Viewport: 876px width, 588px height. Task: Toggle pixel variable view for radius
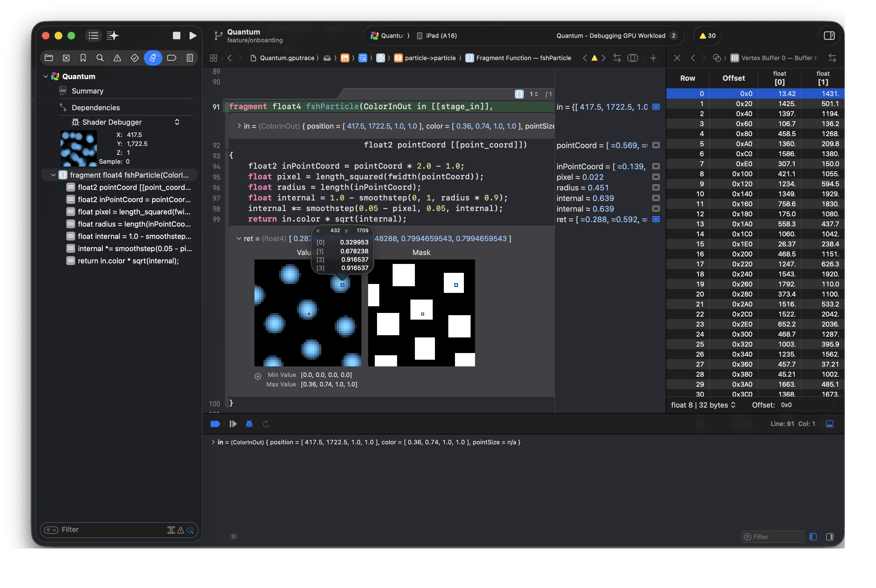pos(656,187)
